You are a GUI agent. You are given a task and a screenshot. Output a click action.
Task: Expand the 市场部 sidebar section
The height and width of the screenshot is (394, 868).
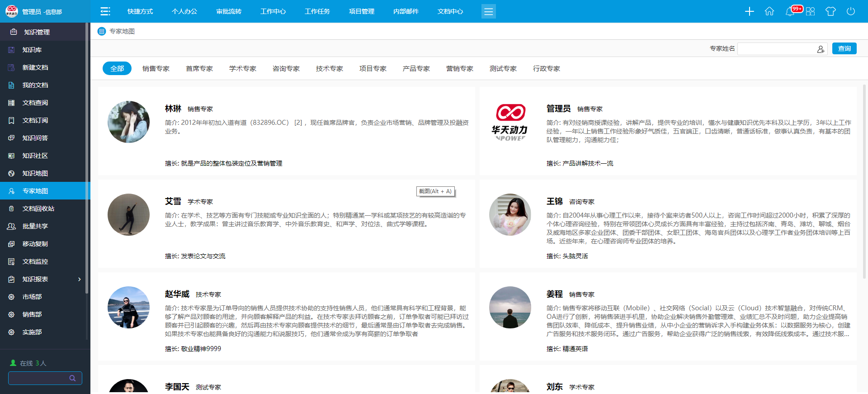click(x=32, y=297)
